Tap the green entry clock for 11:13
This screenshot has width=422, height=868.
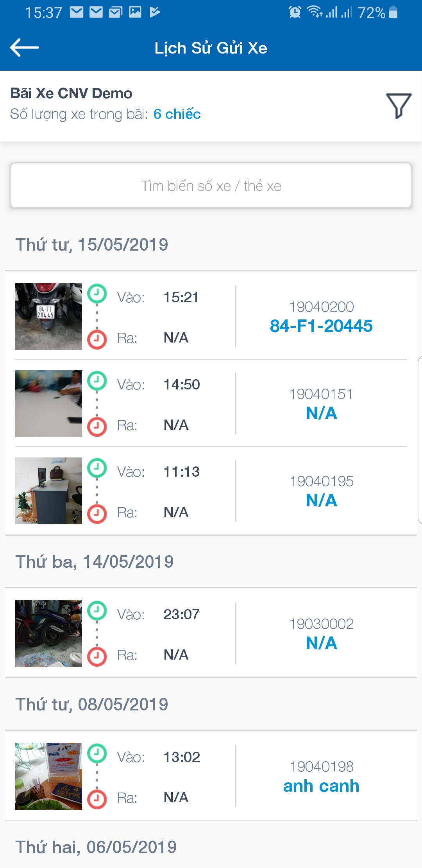[x=97, y=468]
